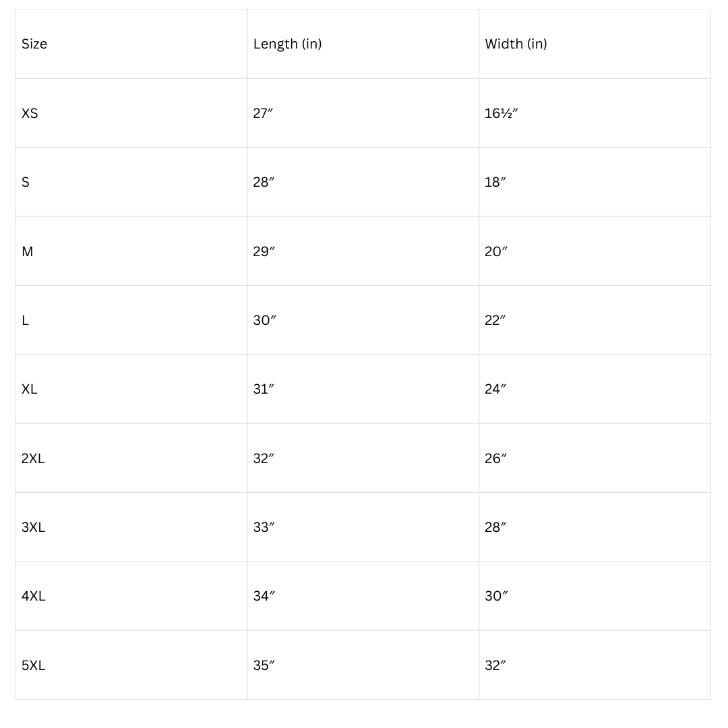Select the Length (in) header cell
This screenshot has height=728, width=728.
[287, 44]
